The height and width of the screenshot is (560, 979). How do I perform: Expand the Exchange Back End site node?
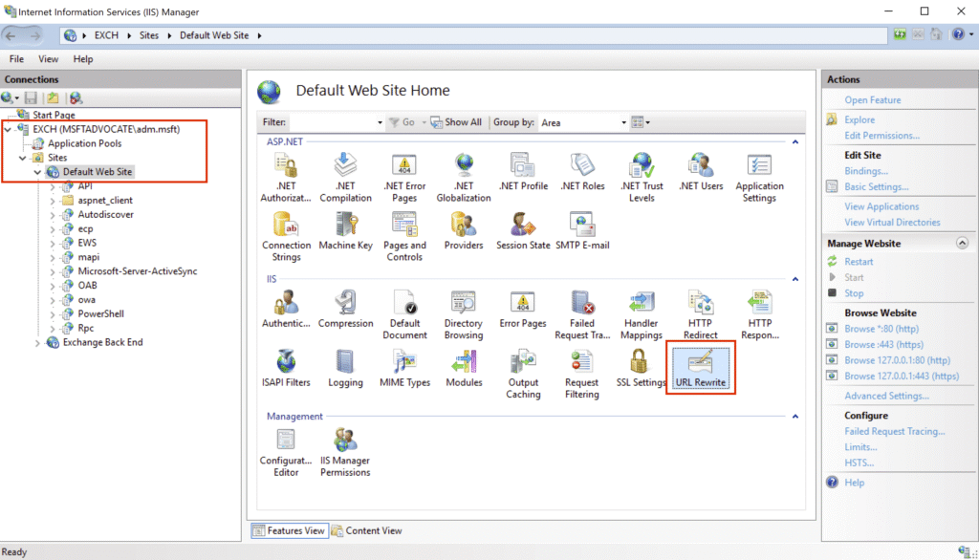(38, 342)
